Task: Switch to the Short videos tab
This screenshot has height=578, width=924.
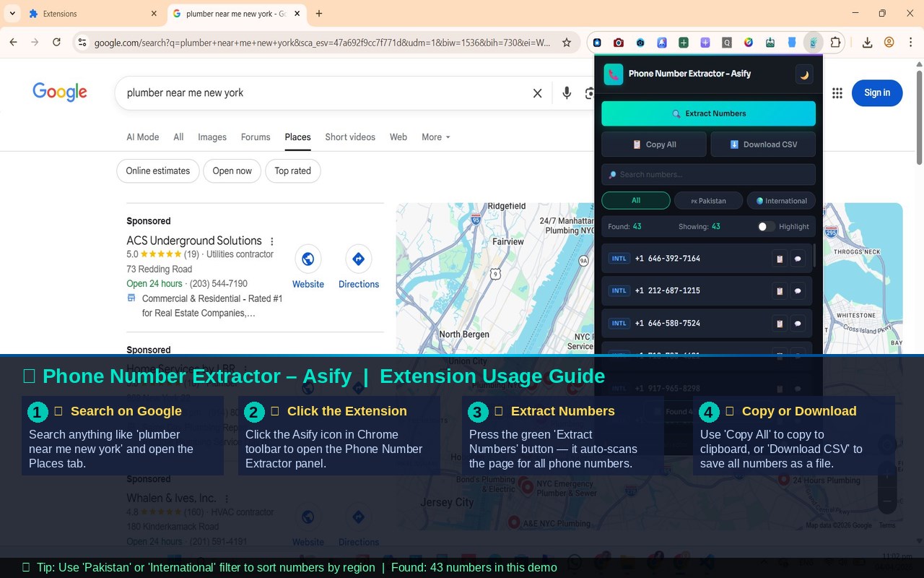Action: [x=350, y=137]
